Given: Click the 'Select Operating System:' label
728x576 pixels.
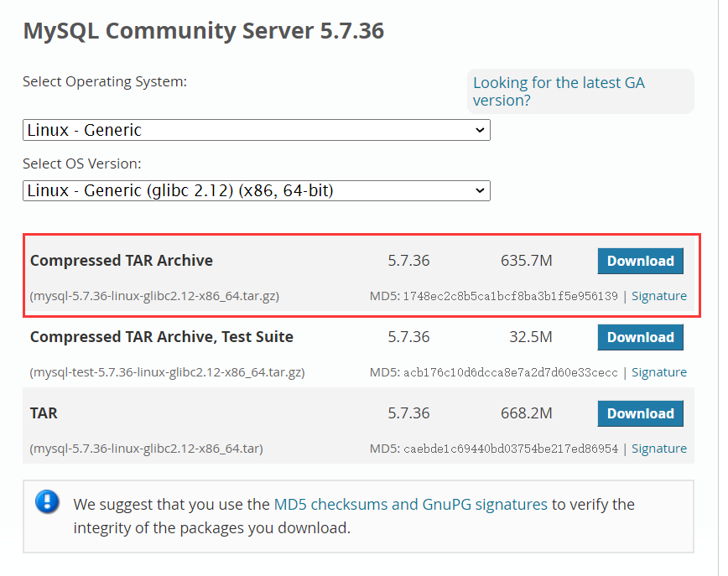Looking at the screenshot, I should [x=105, y=81].
